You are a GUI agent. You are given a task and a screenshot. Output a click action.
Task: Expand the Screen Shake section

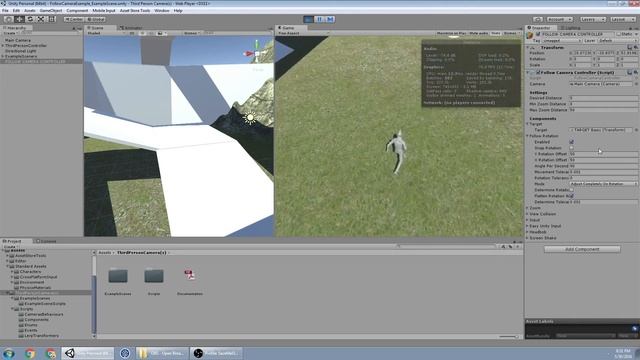pyautogui.click(x=527, y=238)
